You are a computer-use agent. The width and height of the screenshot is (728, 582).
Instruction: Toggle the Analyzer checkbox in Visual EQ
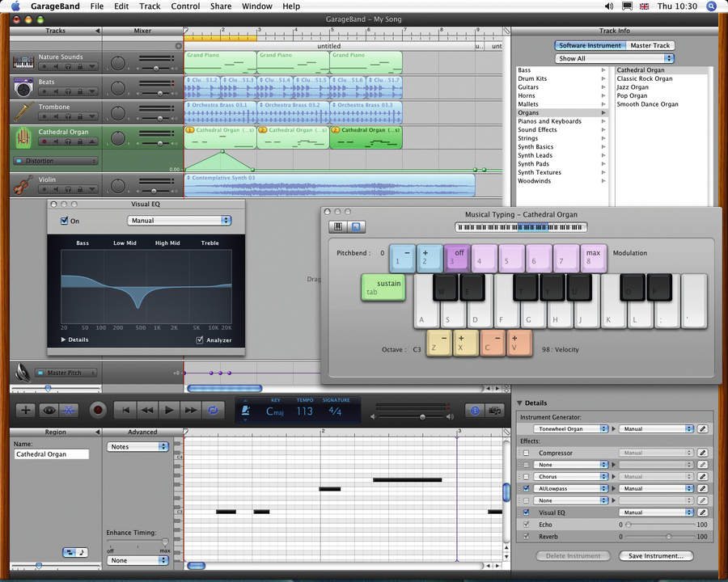tap(200, 339)
